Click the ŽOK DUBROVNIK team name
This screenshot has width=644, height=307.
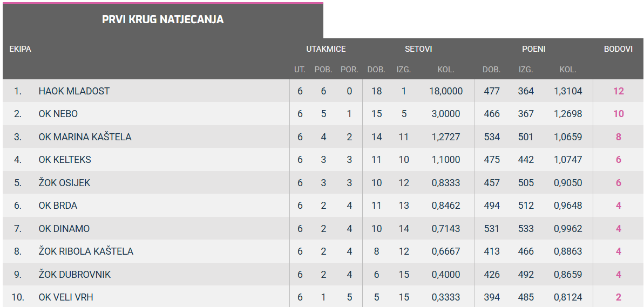tap(74, 275)
